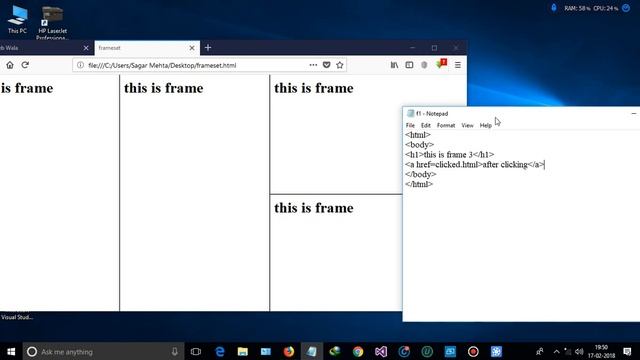
Task: Click the heading in the bottom-right frame
Action: 313,208
